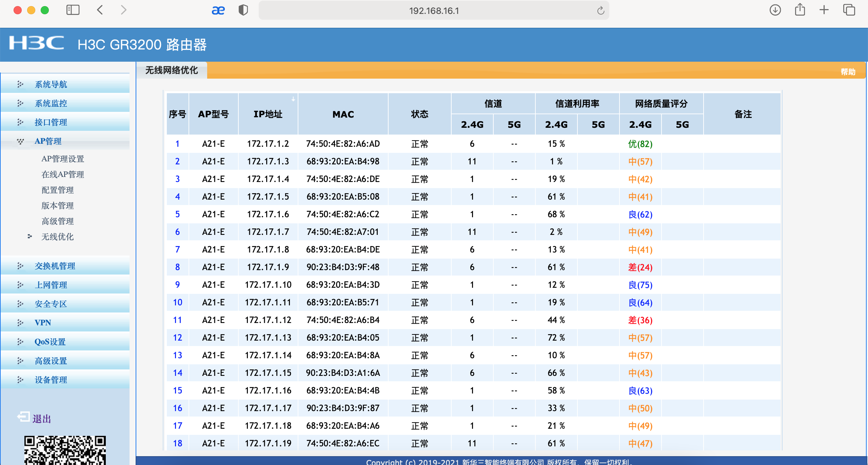This screenshot has width=868, height=465.
Task: Reload the page with the refresh icon
Action: click(600, 11)
